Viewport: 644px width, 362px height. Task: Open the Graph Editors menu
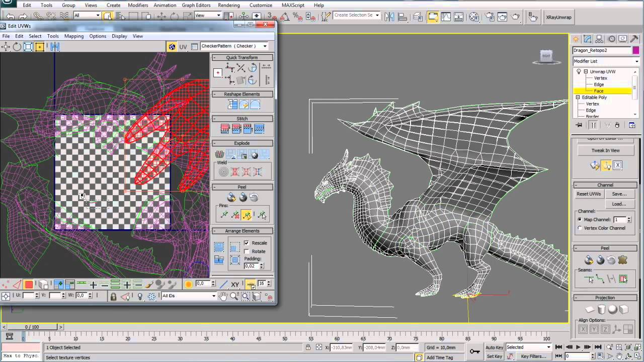pos(196,5)
